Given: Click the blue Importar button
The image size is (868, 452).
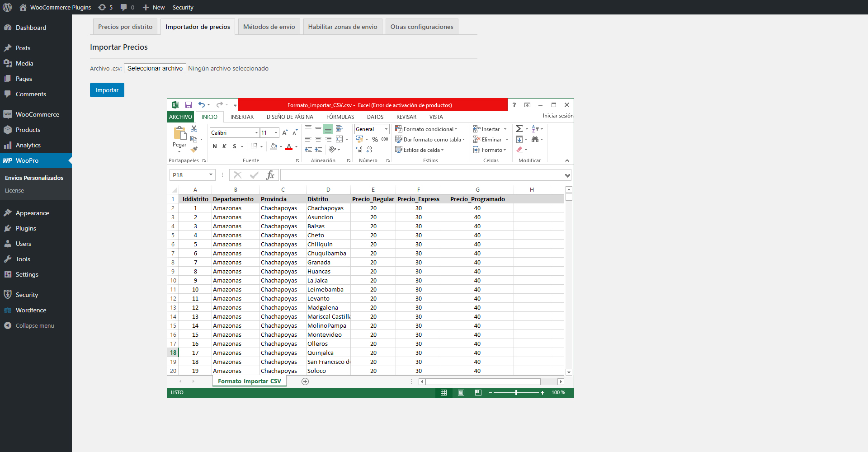Looking at the screenshot, I should 107,90.
